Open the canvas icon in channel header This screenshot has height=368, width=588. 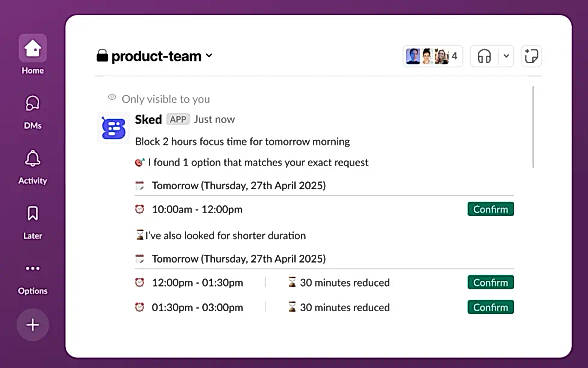click(531, 56)
